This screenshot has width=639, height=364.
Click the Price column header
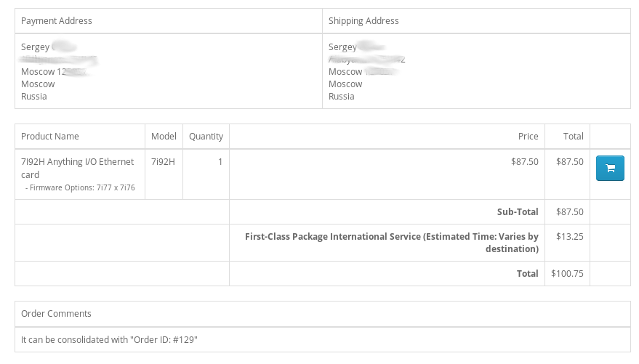(x=528, y=137)
